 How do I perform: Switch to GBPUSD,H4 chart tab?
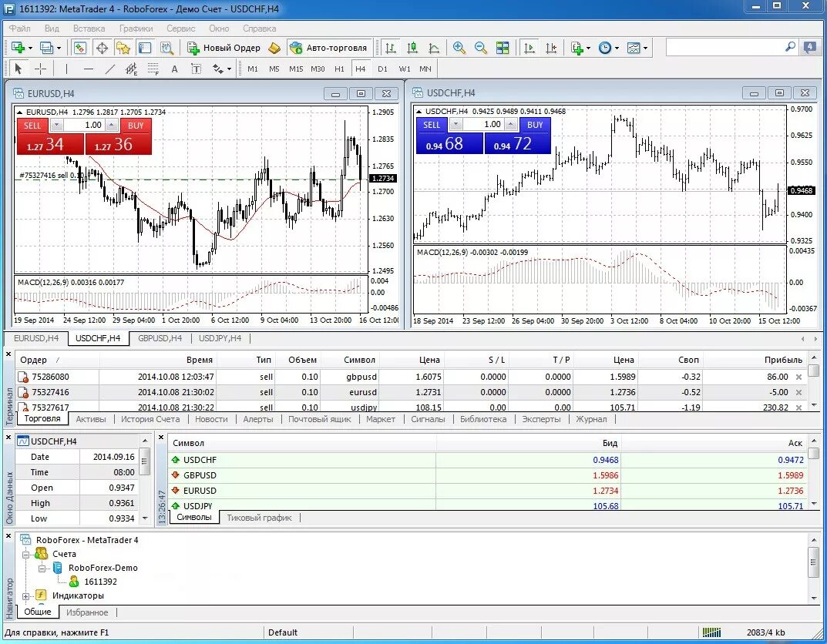tap(160, 338)
